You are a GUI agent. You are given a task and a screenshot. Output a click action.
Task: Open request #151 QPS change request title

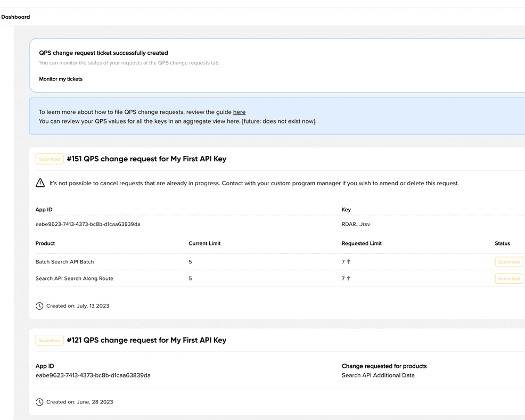[x=146, y=159]
